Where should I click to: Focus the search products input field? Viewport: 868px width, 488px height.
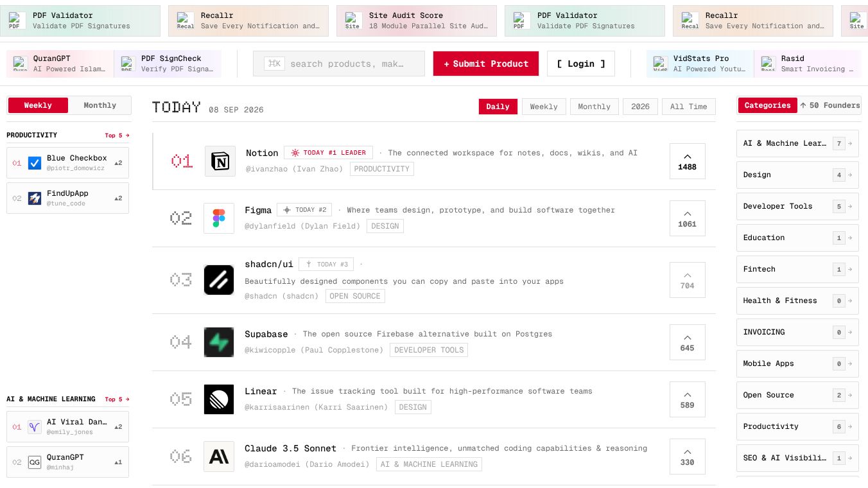pos(339,64)
